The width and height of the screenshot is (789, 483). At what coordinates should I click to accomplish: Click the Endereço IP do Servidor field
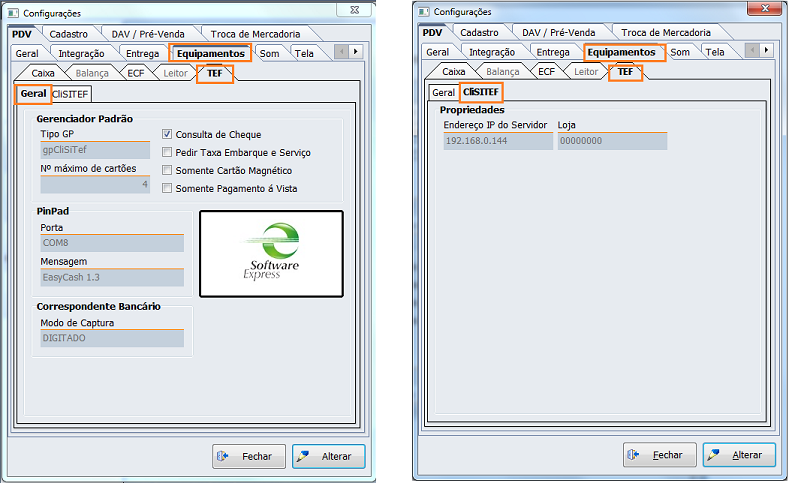point(497,141)
